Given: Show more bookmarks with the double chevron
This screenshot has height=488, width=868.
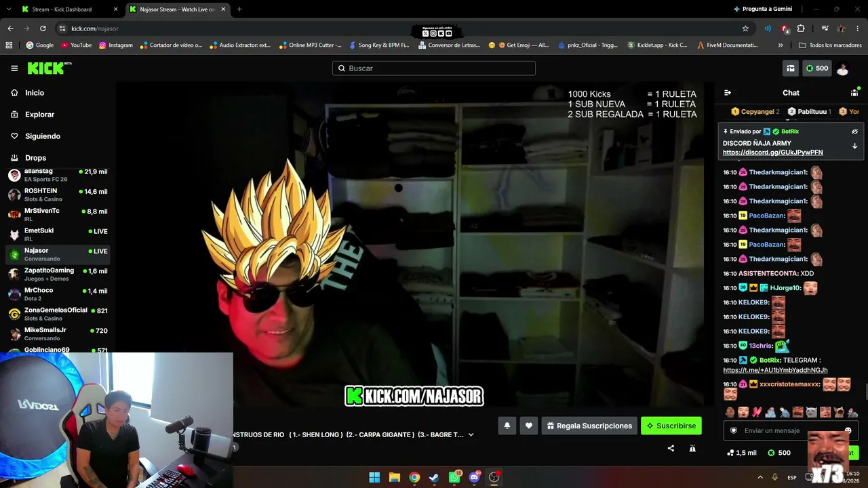Looking at the screenshot, I should [x=781, y=45].
